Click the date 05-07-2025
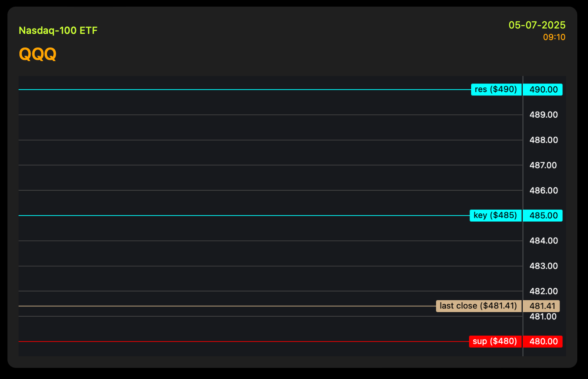The image size is (588, 379). (537, 25)
